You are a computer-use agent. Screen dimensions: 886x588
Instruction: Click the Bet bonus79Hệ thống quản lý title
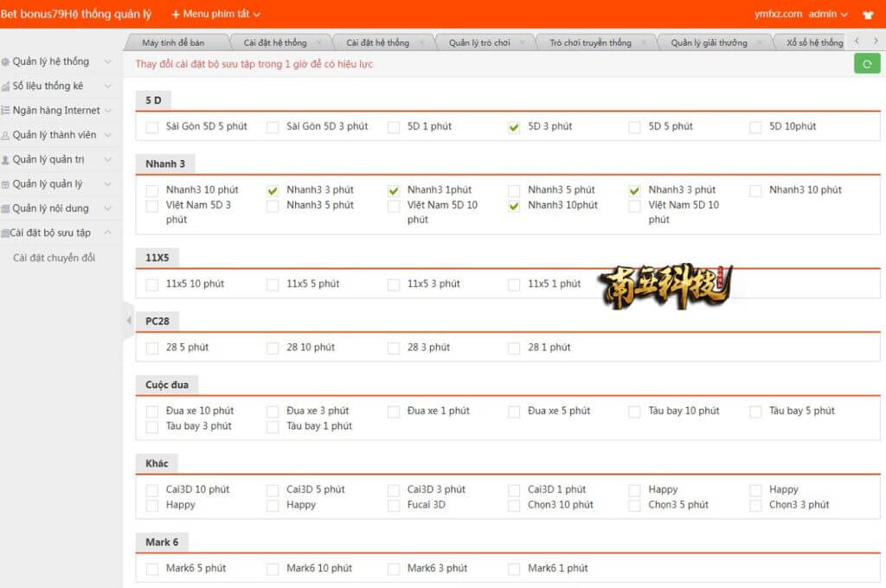point(76,14)
